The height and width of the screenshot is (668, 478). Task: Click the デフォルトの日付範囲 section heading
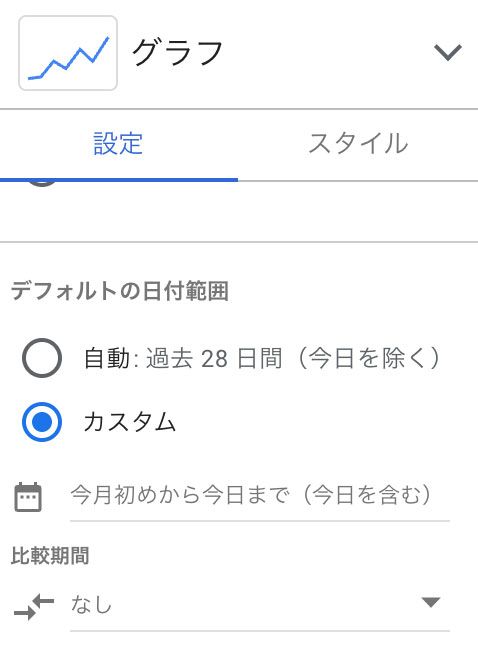tap(120, 291)
